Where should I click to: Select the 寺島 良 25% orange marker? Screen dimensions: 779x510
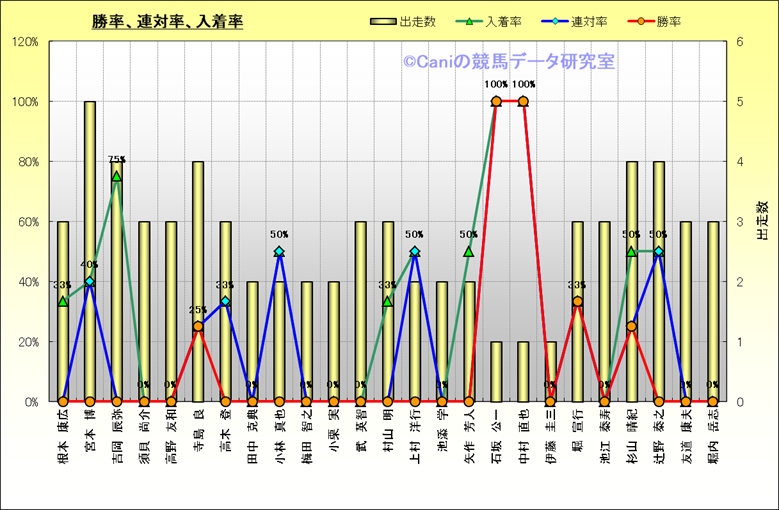point(198,326)
